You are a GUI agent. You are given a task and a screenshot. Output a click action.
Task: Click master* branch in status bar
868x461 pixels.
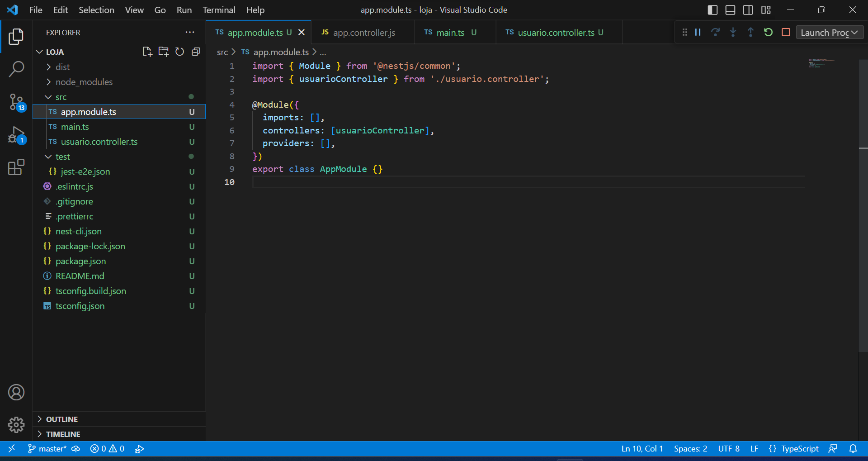pyautogui.click(x=47, y=449)
